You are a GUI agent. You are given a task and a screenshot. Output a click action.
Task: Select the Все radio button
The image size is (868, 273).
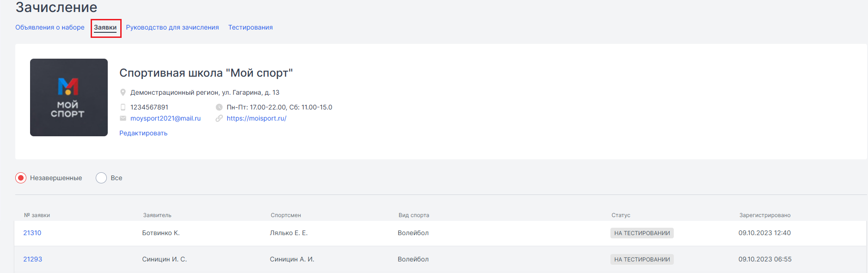[x=101, y=178]
